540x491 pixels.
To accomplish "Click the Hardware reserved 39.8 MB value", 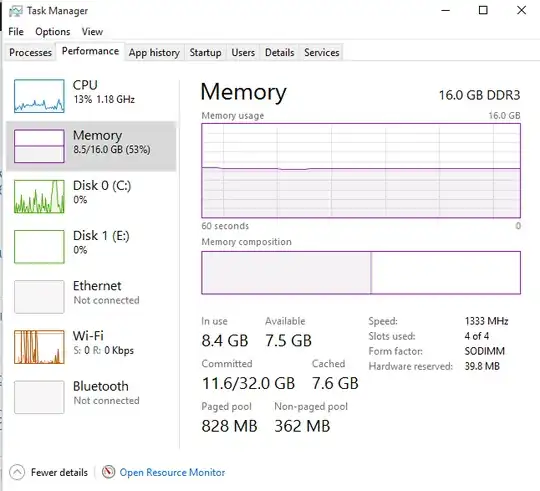I will tap(482, 366).
